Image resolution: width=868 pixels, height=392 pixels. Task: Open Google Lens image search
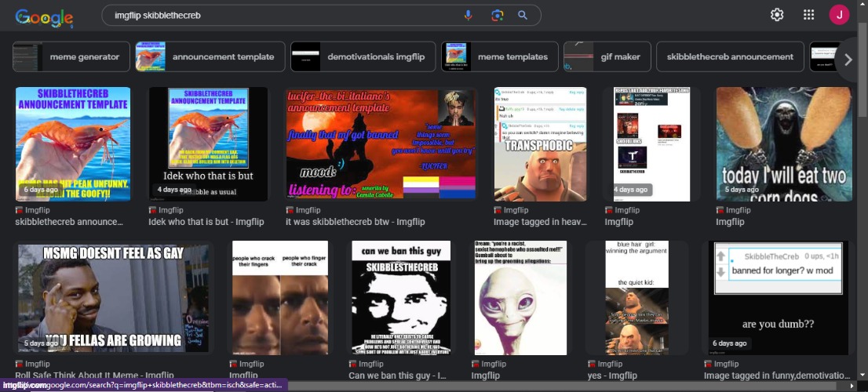497,16
